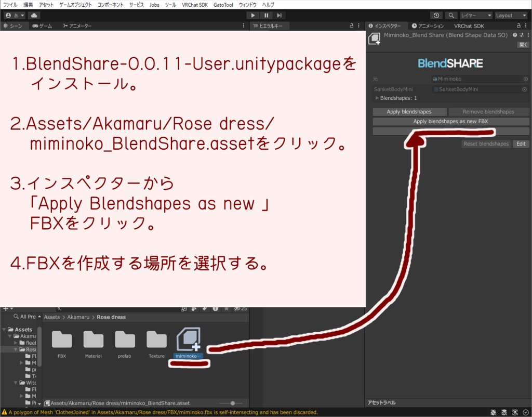The image size is (532, 417).
Task: Open the asset header context menu dots
Action: tap(528, 35)
